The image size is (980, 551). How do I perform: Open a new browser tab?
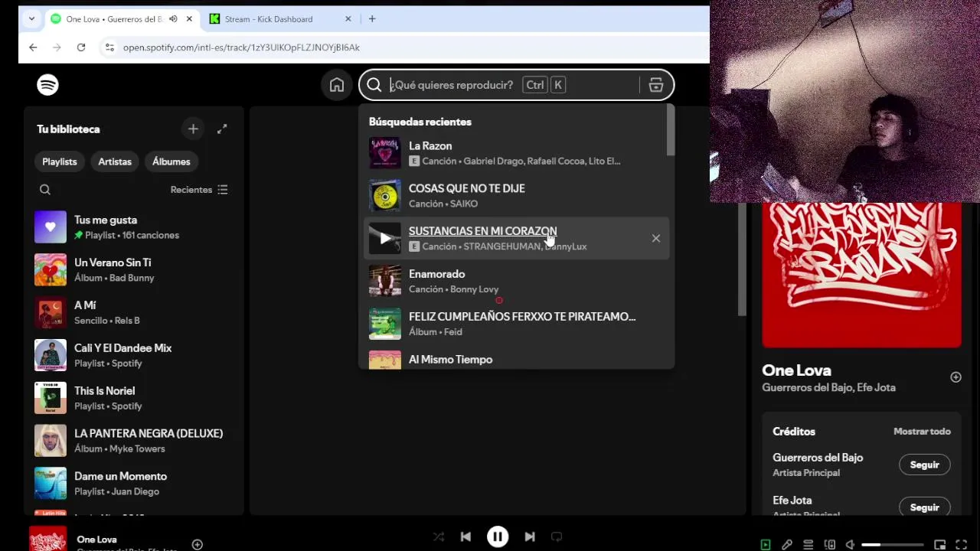point(372,19)
